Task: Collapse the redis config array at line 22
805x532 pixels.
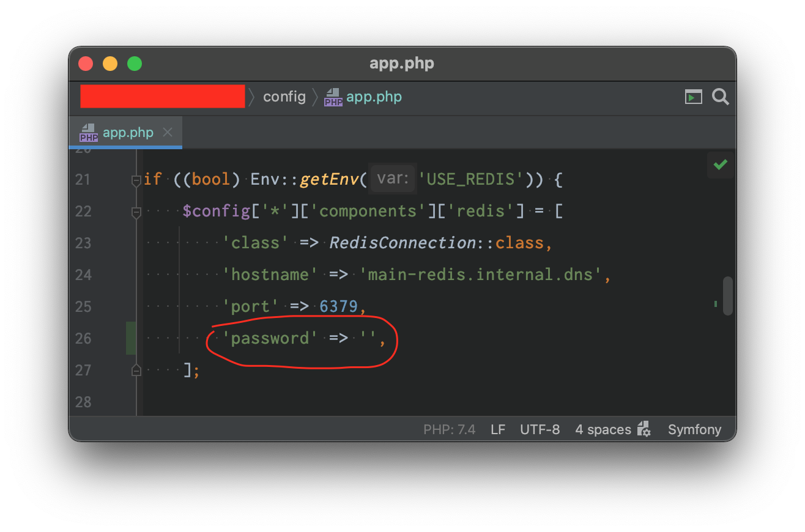Action: 136,211
